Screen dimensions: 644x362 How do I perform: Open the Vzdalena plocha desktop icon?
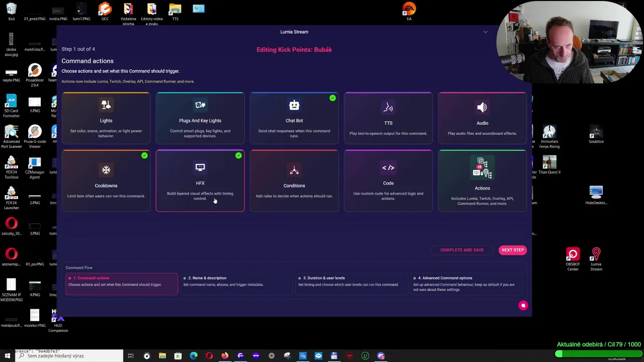pos(128,14)
